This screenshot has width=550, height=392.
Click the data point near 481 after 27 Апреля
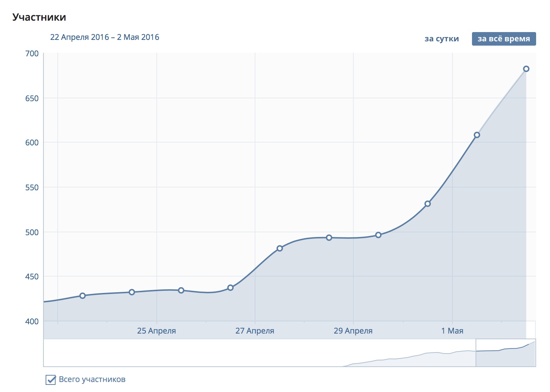pos(280,248)
